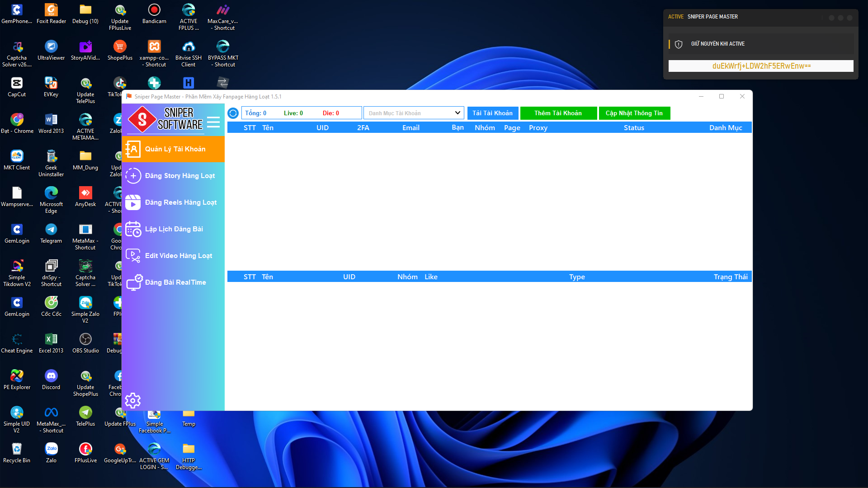868x488 pixels.
Task: Open the Quản Lý Tài Khoản section
Action: 173,149
